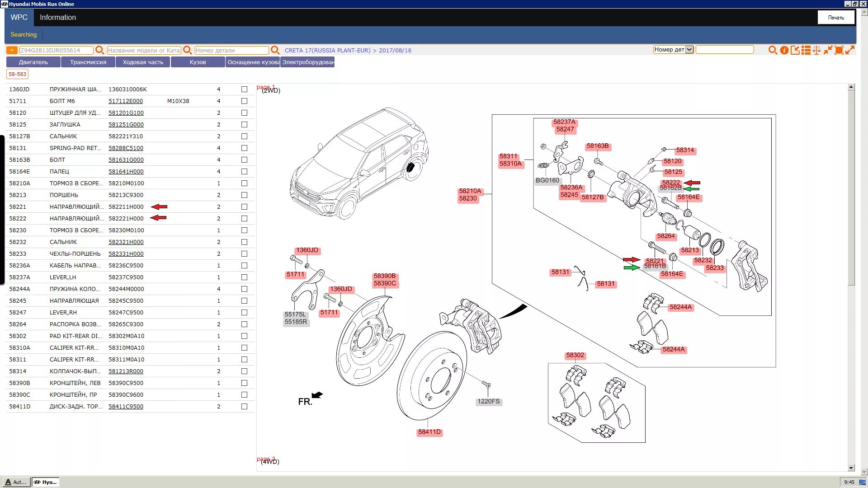Click the 58-583 group tag

pyautogui.click(x=18, y=74)
